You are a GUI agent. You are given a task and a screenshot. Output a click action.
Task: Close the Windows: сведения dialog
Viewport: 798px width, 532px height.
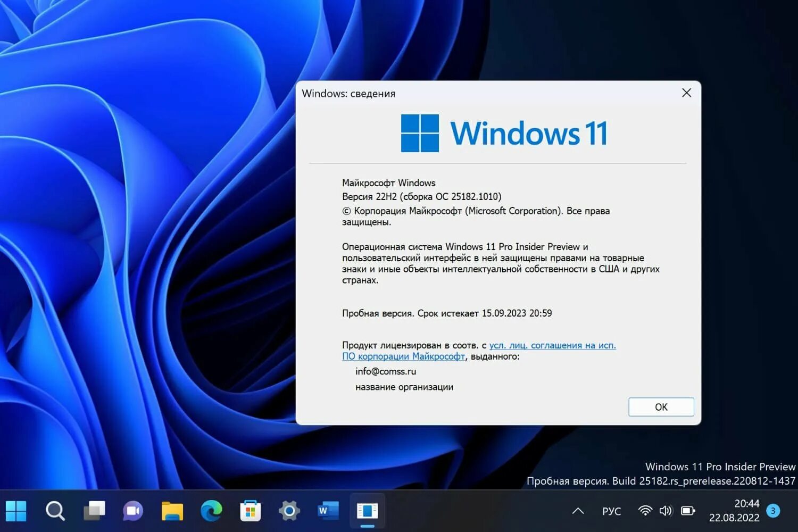tap(686, 93)
